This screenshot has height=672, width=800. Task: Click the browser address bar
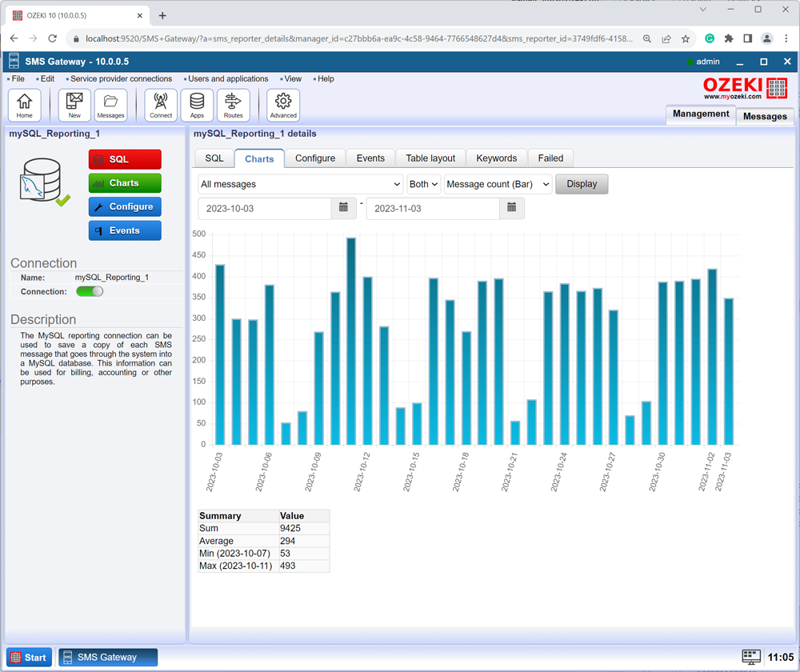coord(358,38)
